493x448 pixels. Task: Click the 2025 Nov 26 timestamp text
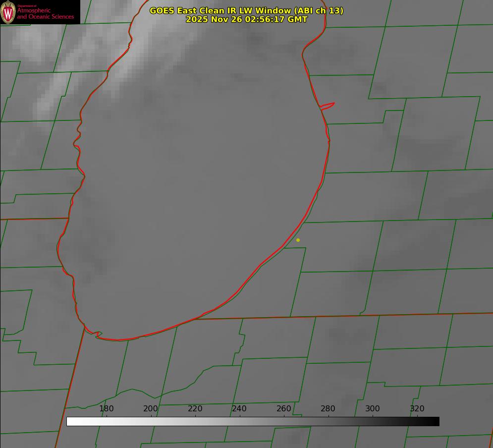point(246,19)
